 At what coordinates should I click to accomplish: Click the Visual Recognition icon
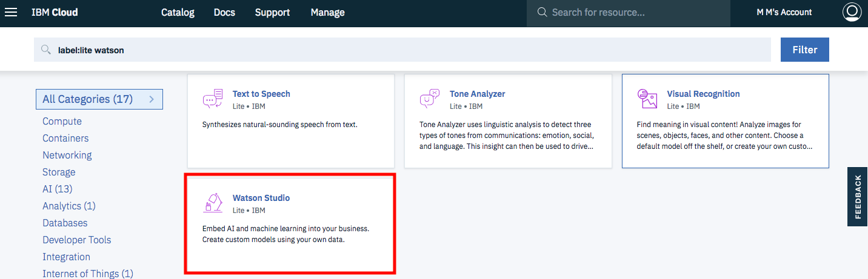coord(647,99)
